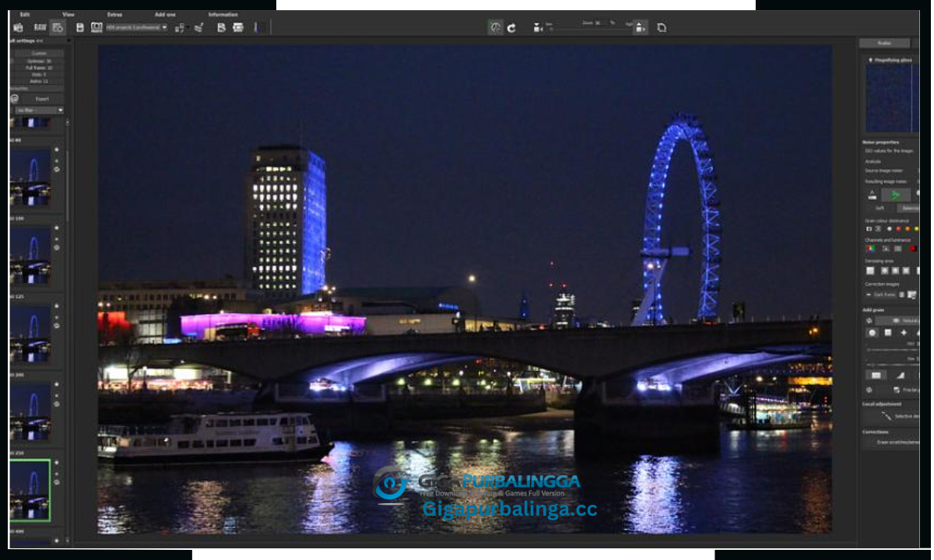The image size is (934, 560).
Task: Click the save floppy disk icon
Action: [x=80, y=27]
